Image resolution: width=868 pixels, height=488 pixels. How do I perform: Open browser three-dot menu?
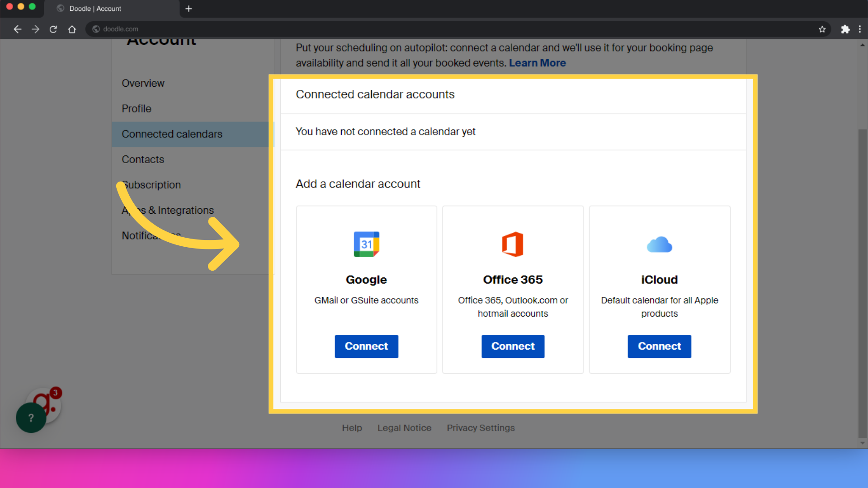(860, 29)
